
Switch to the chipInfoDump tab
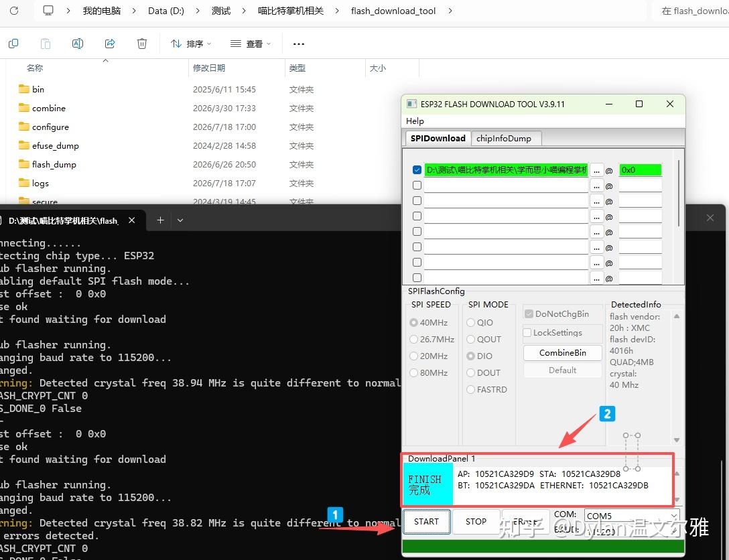point(503,139)
